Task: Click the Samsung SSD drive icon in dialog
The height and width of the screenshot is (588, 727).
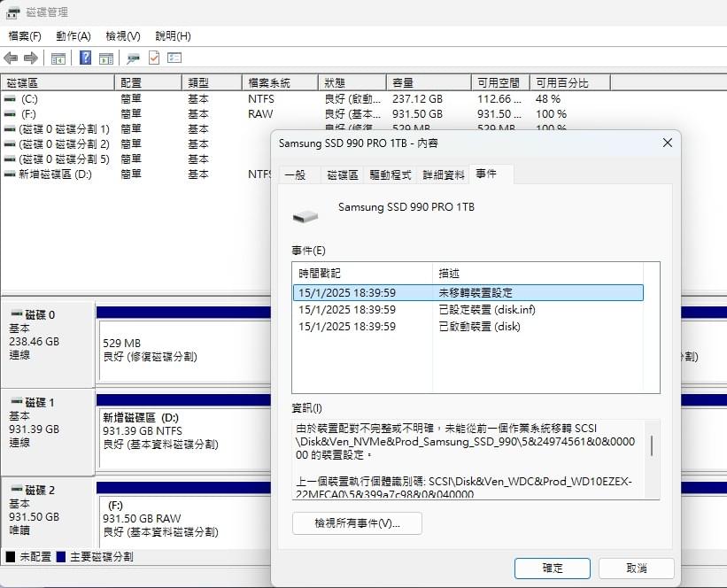Action: pyautogui.click(x=305, y=216)
